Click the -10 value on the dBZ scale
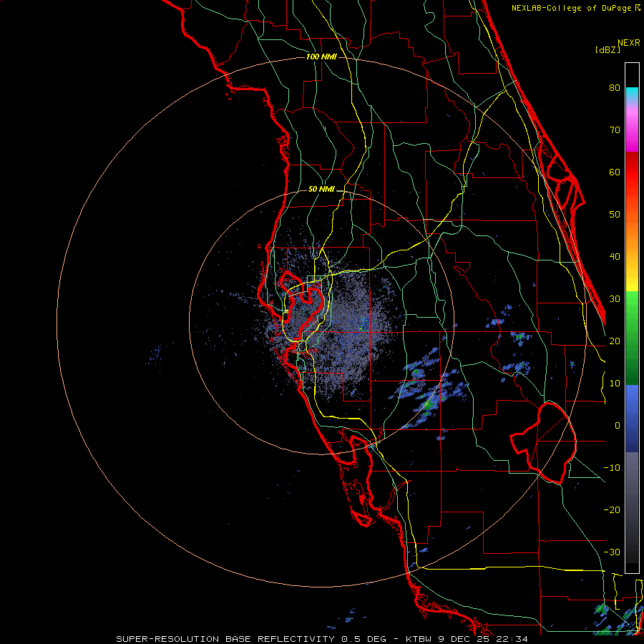The width and height of the screenshot is (644, 644). point(612,468)
